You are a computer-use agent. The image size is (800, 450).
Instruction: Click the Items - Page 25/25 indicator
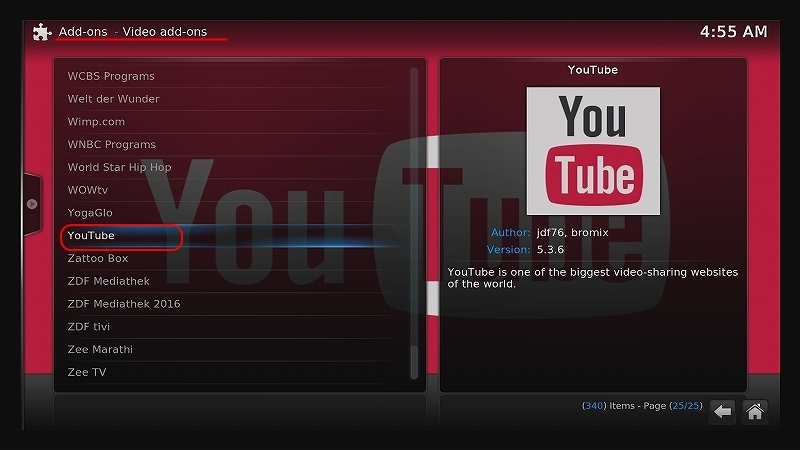click(x=642, y=406)
